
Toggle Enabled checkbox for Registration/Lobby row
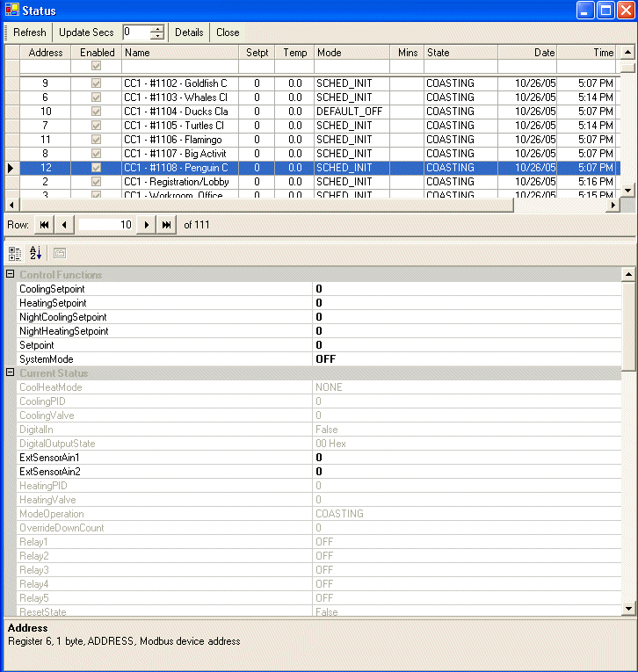96,182
